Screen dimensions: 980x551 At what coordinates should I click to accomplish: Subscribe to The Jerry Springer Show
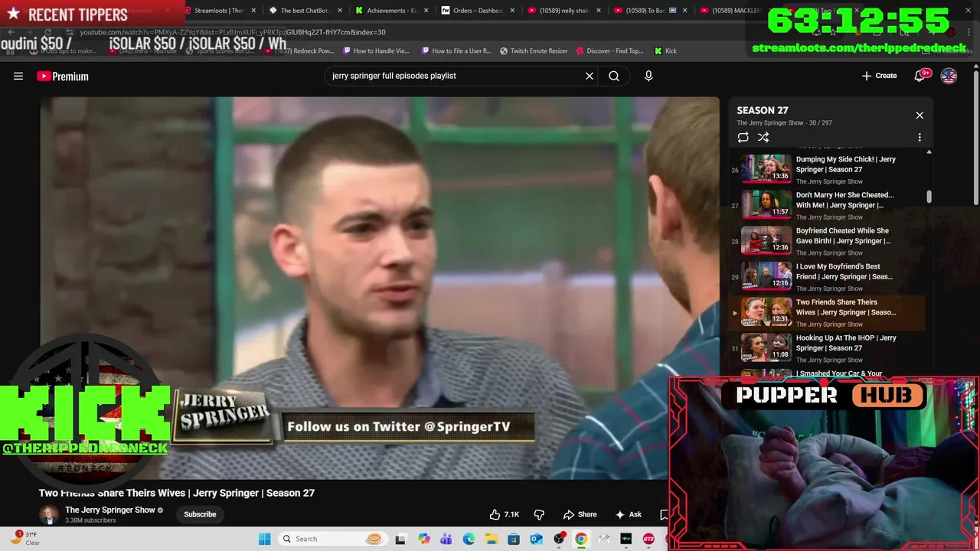pos(200,514)
